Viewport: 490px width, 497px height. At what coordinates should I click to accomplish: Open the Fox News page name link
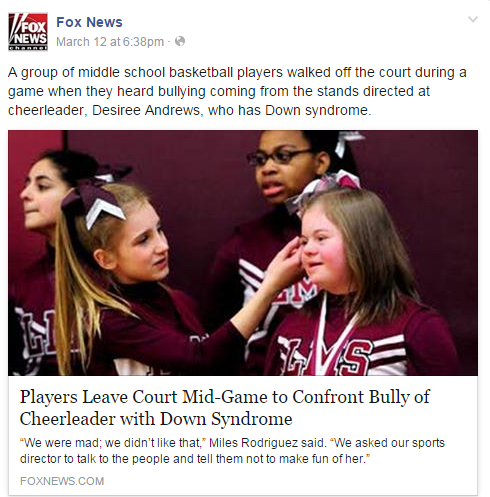(89, 22)
